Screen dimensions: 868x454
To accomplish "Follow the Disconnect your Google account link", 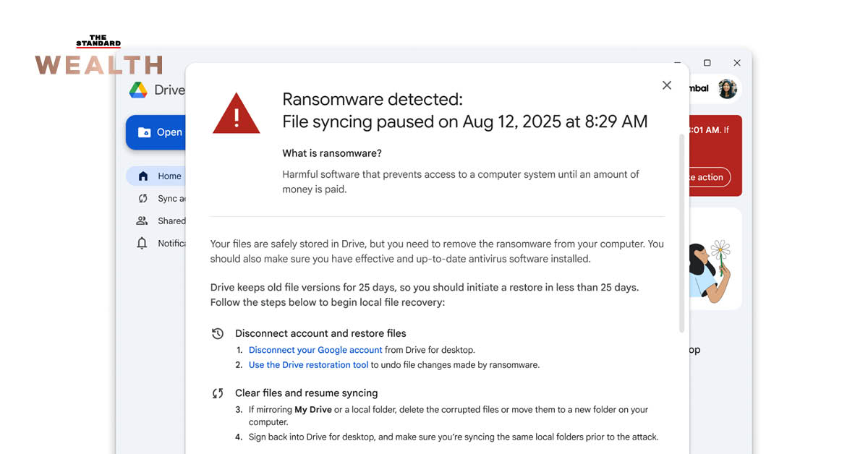I will click(315, 350).
